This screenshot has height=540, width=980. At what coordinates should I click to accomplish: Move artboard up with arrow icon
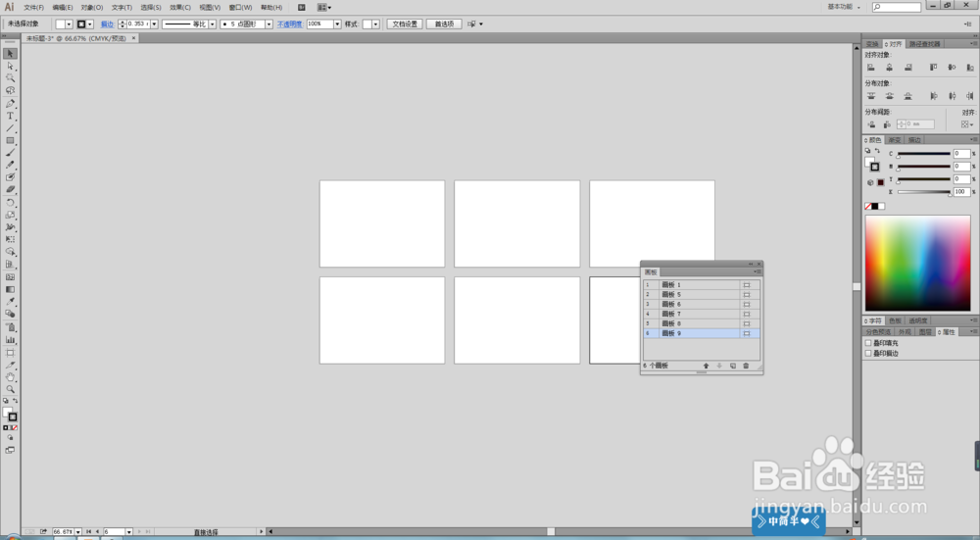pyautogui.click(x=707, y=366)
